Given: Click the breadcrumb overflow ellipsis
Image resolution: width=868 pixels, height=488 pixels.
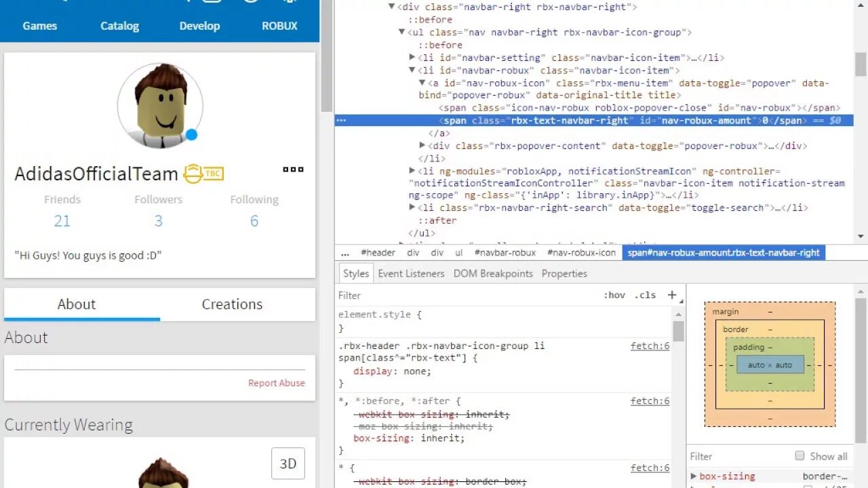Looking at the screenshot, I should coord(345,253).
